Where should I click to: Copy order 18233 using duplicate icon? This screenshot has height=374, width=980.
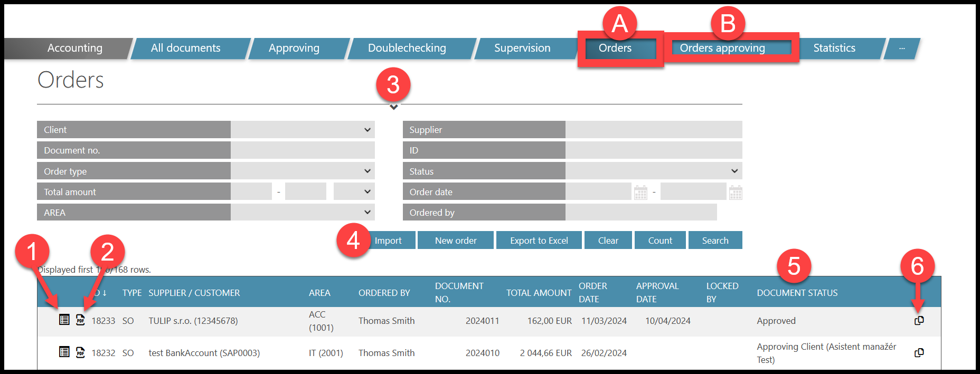coord(919,320)
